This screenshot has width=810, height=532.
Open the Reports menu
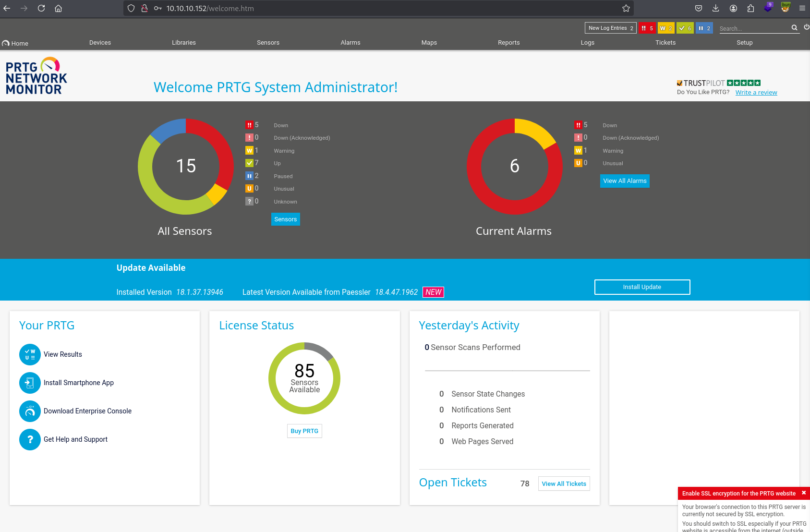click(x=509, y=43)
